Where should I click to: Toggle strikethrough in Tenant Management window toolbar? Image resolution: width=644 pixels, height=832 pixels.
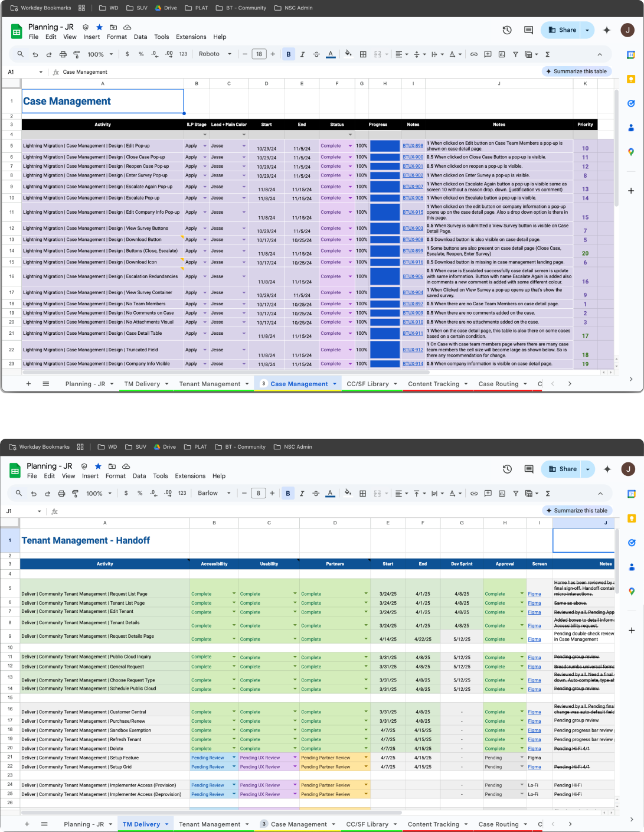pos(316,494)
